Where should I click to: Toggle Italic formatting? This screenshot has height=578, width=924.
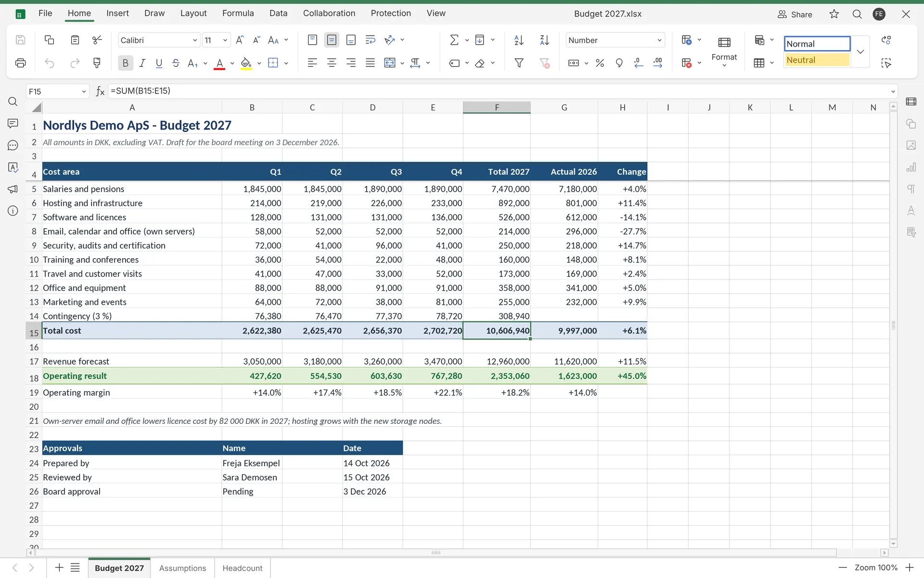coord(142,63)
